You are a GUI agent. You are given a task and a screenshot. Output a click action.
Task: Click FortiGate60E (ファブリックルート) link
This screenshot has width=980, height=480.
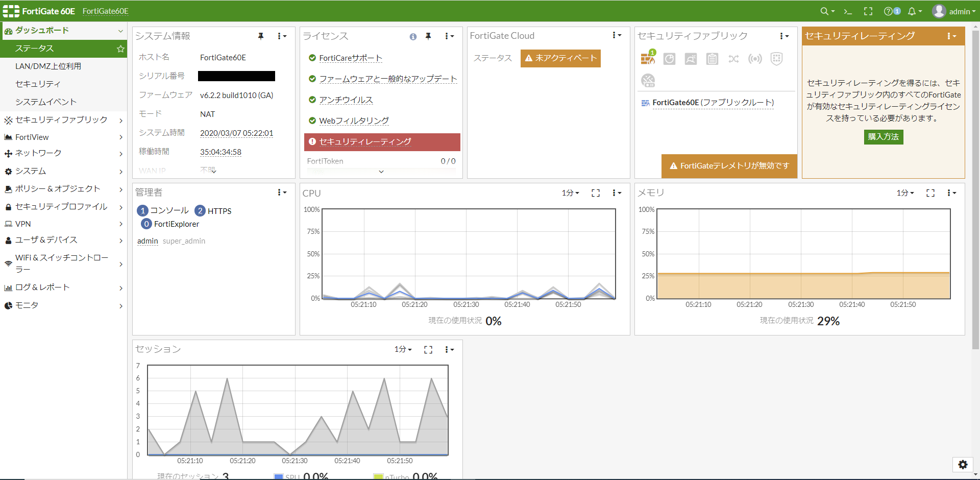pos(713,103)
